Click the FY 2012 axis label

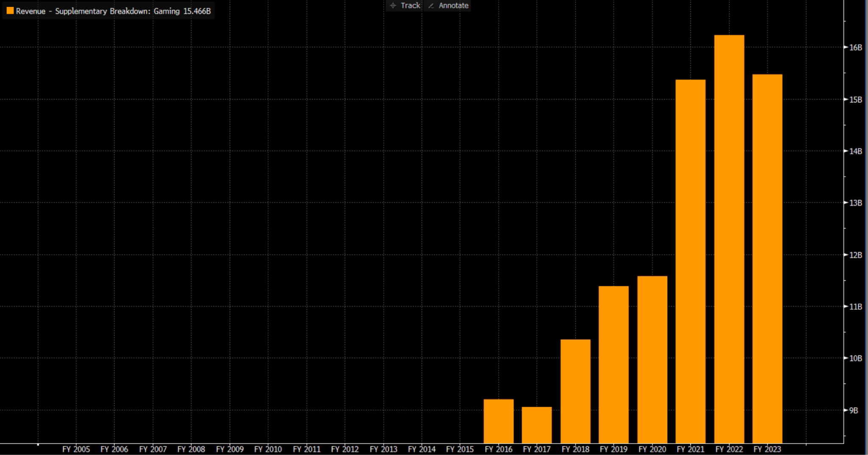345,449
